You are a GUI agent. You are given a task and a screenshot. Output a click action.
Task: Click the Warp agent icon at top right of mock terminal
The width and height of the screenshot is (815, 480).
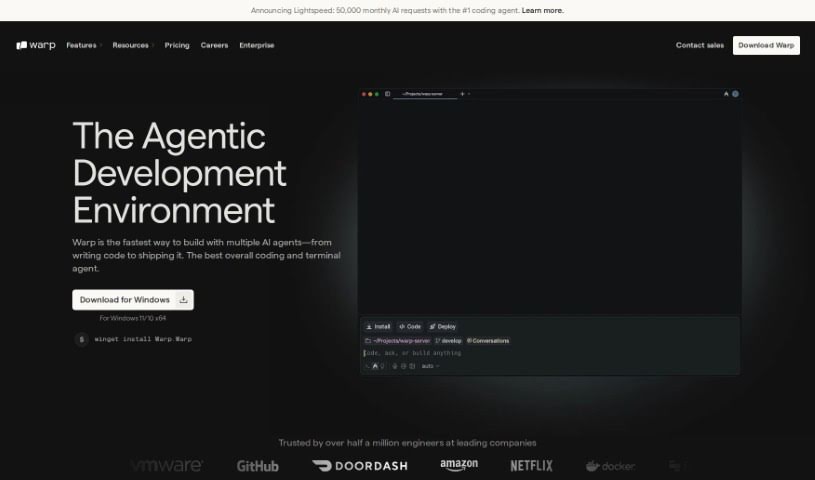click(726, 94)
